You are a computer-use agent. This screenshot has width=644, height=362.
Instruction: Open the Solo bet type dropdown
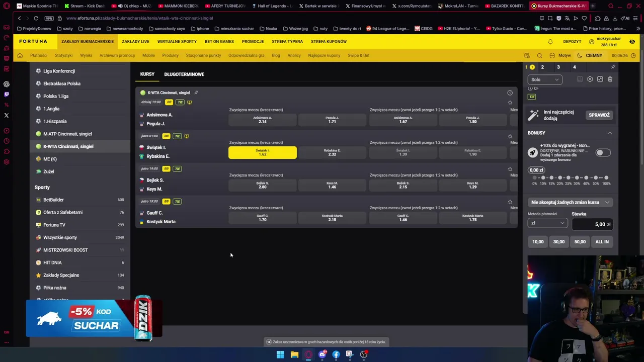coord(545,79)
